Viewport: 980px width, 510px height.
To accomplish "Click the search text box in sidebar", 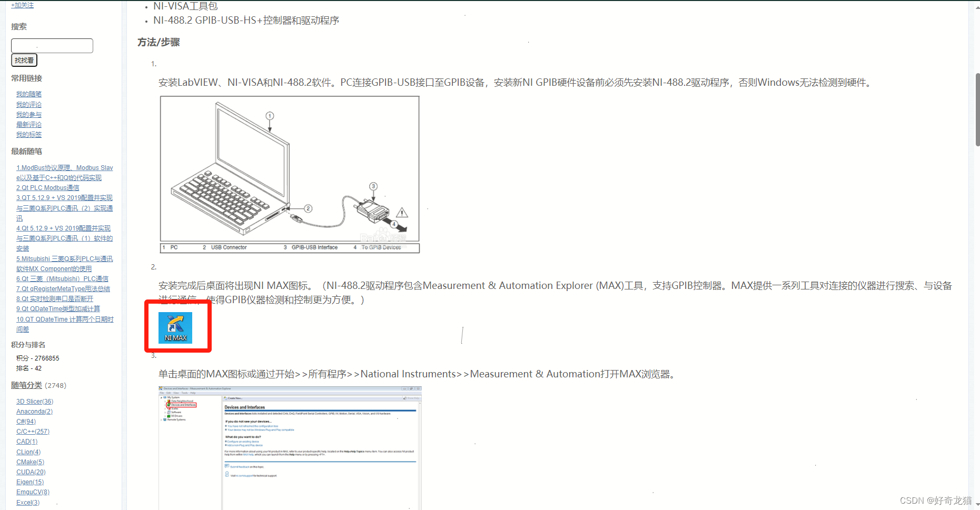I will coord(52,46).
